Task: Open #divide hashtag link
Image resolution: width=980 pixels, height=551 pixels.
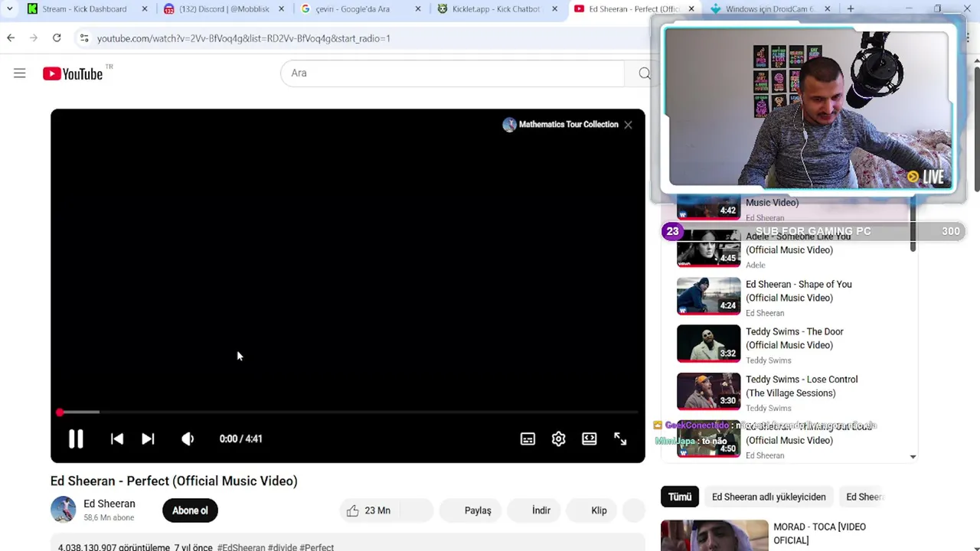Action: (282, 547)
